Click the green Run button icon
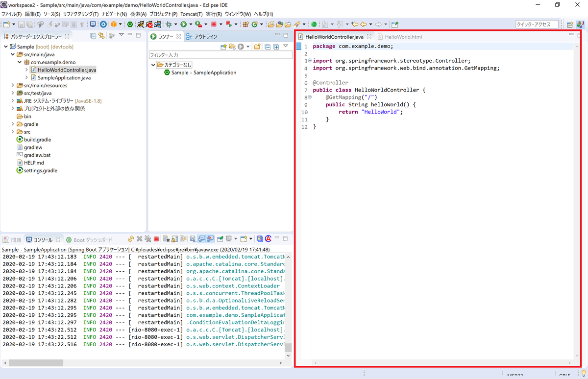 click(183, 24)
